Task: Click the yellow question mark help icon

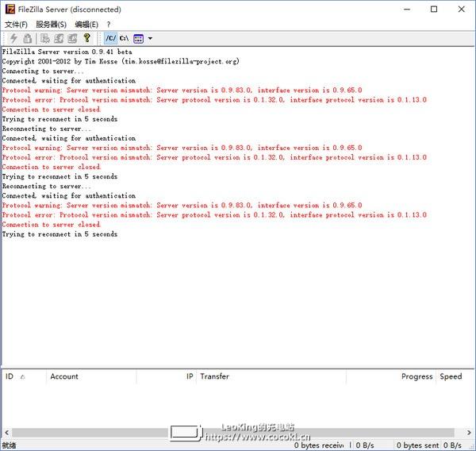Action: [86, 38]
